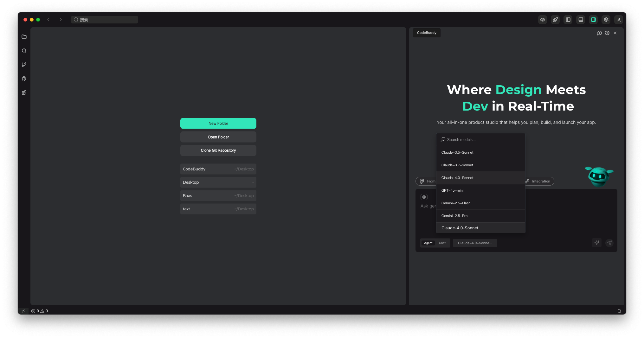Open the Search icon in activity bar
644x338 pixels.
click(24, 51)
